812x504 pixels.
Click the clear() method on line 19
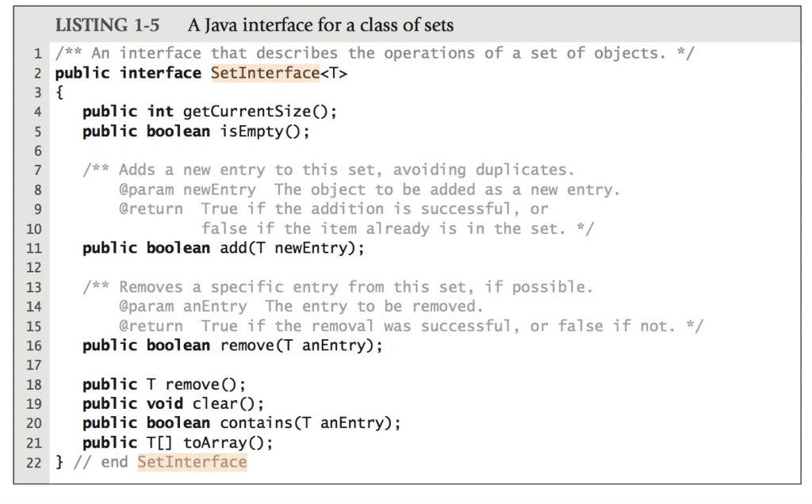point(228,403)
